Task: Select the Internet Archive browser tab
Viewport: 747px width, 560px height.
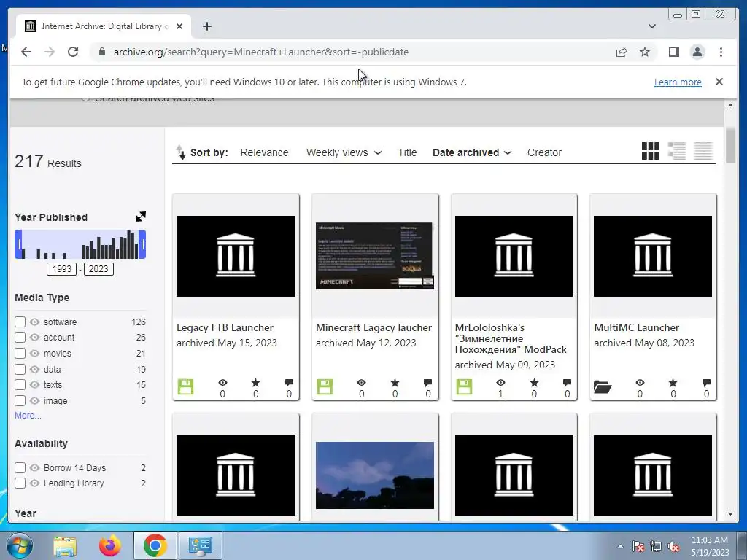Action: coord(104,26)
